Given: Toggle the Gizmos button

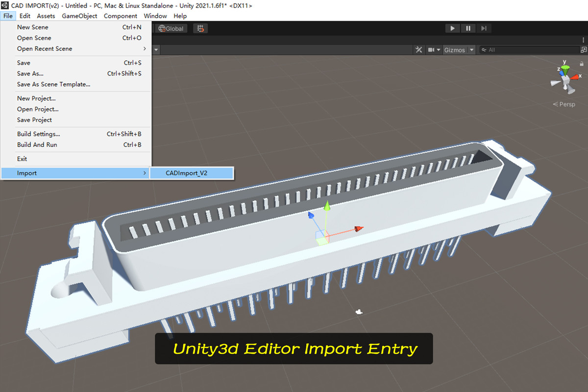Looking at the screenshot, I should click(x=455, y=50).
